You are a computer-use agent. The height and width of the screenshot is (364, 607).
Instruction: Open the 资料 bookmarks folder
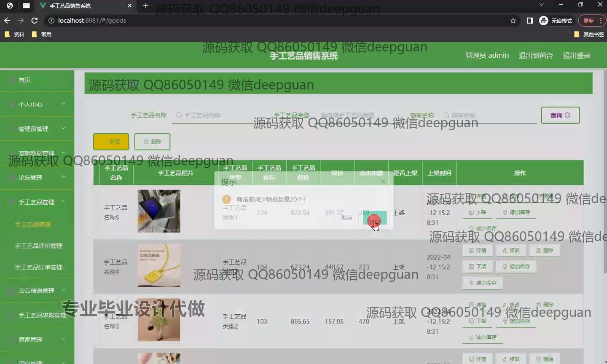coord(14,35)
